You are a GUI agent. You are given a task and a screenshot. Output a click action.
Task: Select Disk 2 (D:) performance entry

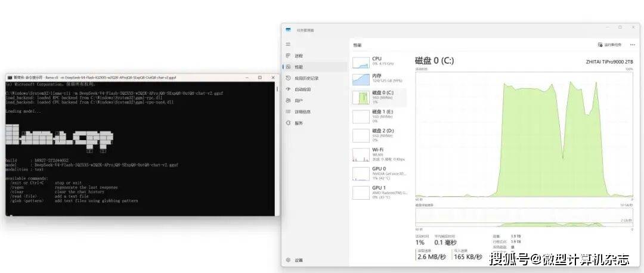[x=379, y=135]
